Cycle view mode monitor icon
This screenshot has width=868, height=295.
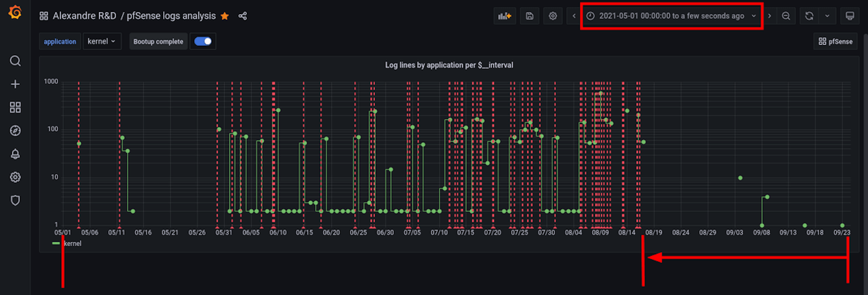tap(850, 16)
